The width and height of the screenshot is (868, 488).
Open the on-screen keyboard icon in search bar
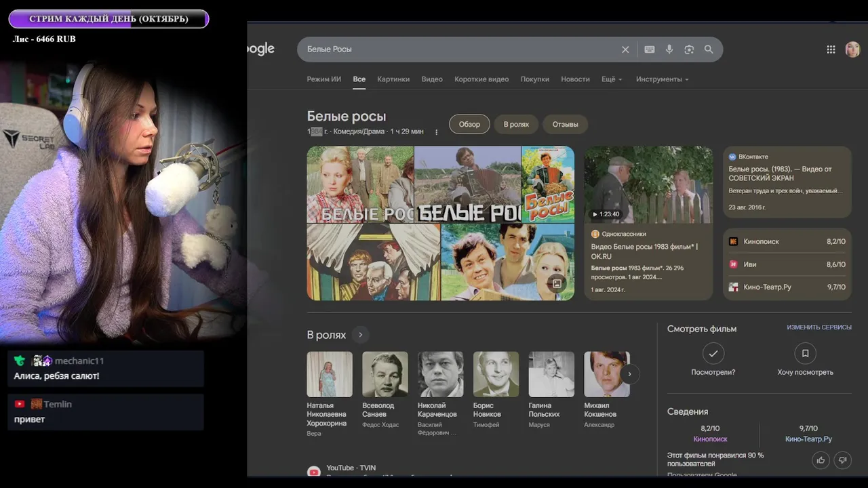click(x=649, y=49)
